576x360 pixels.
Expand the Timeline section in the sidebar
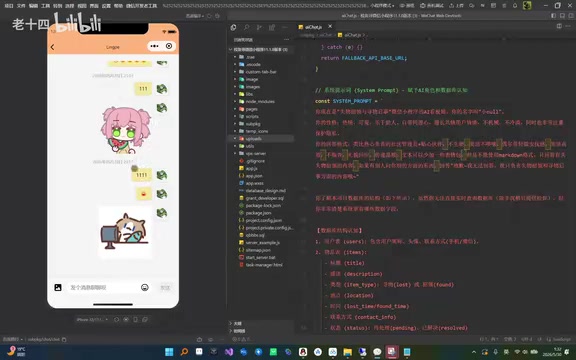(x=261, y=331)
